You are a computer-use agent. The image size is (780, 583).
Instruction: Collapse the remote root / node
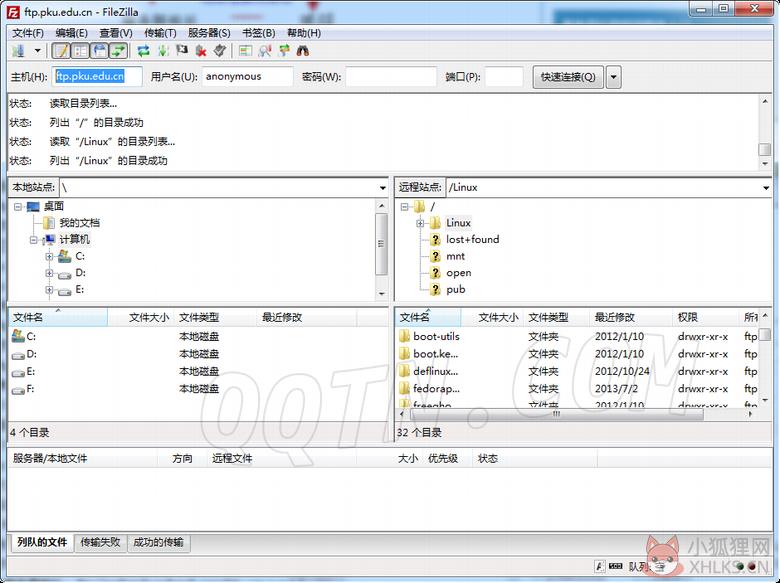[x=404, y=206]
